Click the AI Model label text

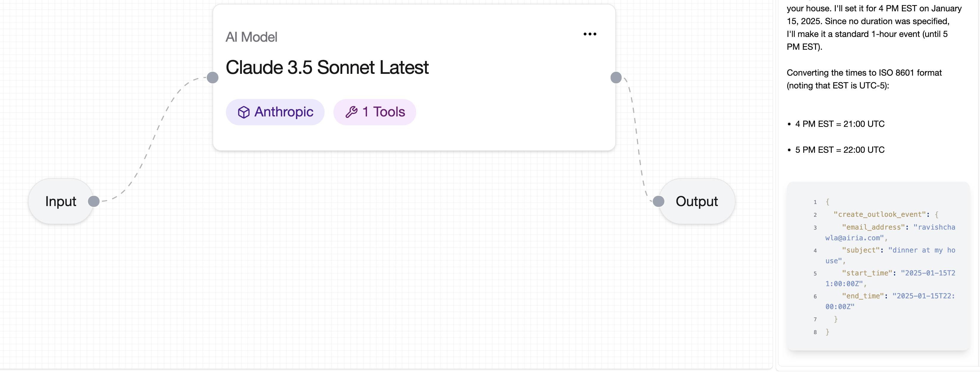click(x=251, y=37)
